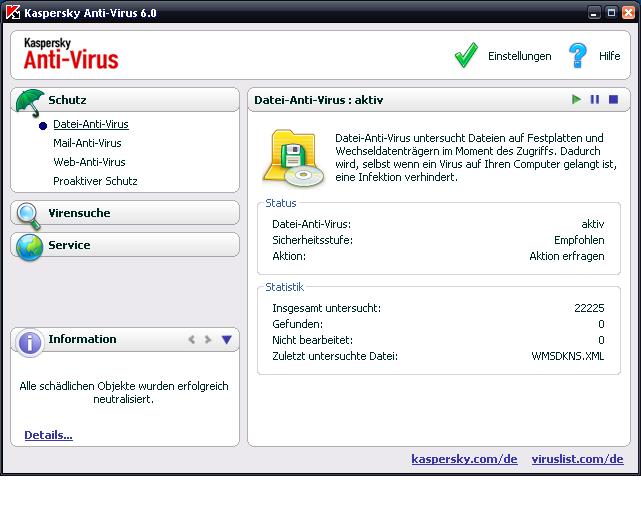The image size is (641, 512).
Task: Expand the Virensuche section
Action: coord(125,213)
